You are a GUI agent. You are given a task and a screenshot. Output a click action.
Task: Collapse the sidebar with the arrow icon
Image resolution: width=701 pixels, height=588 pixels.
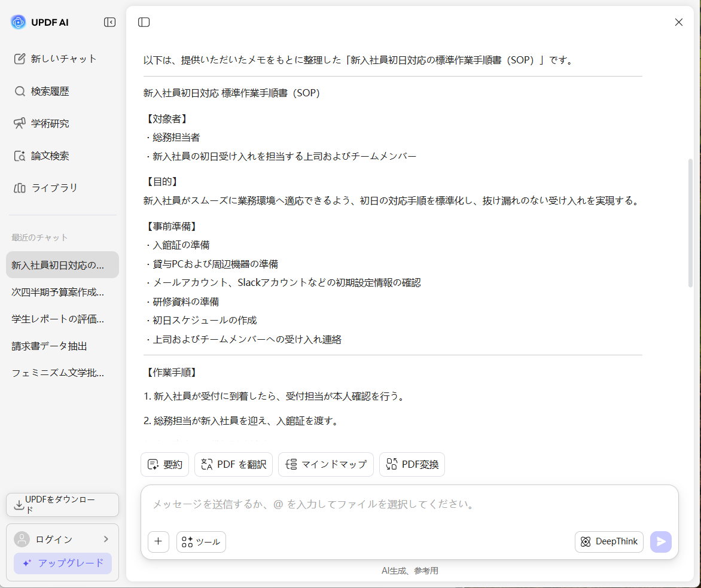[109, 22]
